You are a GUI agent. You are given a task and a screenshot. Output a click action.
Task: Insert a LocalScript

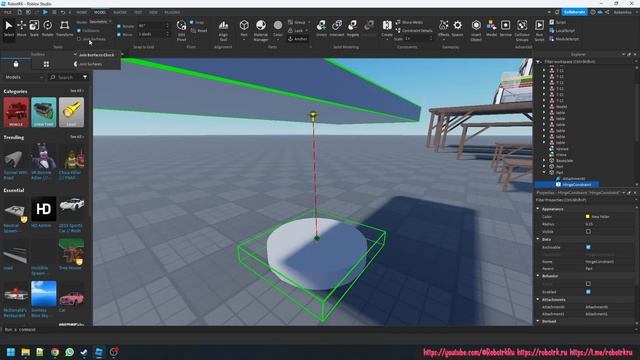click(x=562, y=31)
